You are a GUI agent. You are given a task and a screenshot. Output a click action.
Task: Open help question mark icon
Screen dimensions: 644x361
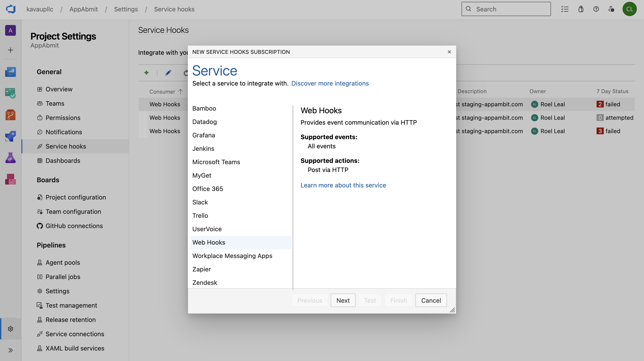coord(596,9)
